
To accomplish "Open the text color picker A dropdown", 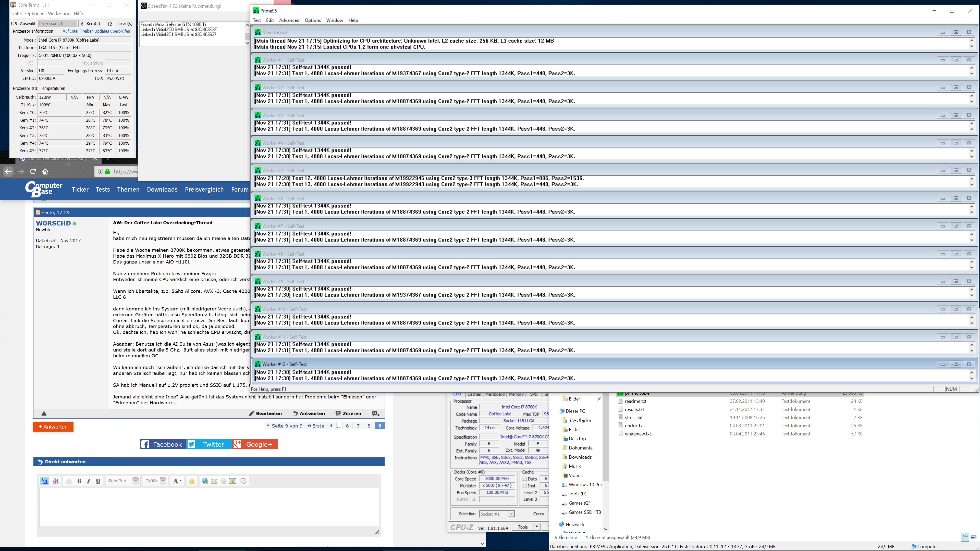I will point(177,481).
